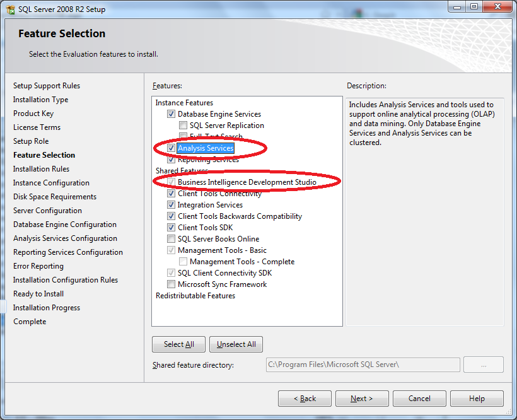Click the Unselect All button
The height and width of the screenshot is (420, 517).
coord(236,344)
